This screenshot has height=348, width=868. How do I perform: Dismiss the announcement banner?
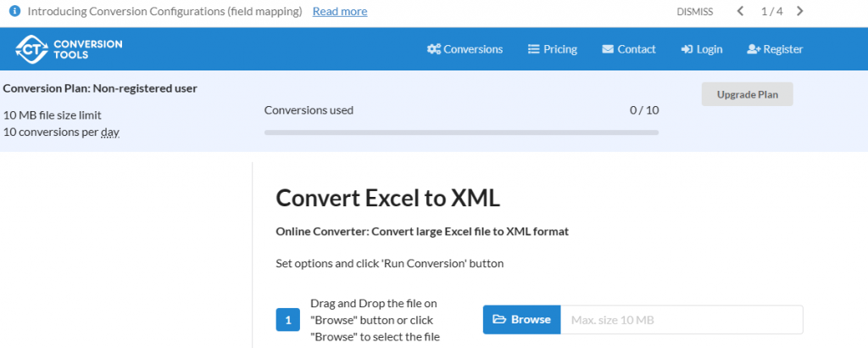click(695, 12)
